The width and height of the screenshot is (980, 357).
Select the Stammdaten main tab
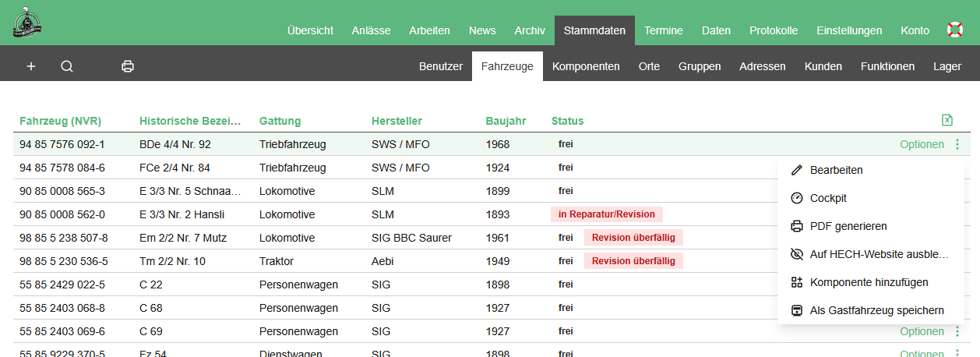(594, 30)
